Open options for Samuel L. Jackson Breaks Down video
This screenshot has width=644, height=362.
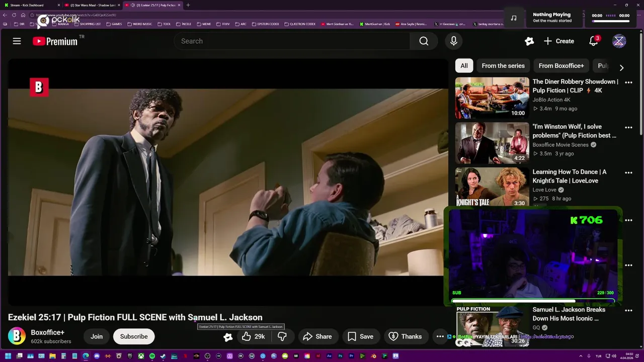click(628, 311)
